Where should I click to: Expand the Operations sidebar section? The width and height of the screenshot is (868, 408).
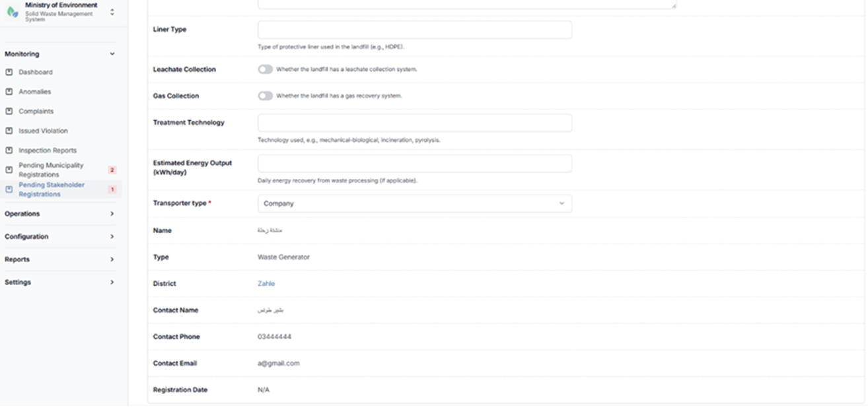click(59, 214)
